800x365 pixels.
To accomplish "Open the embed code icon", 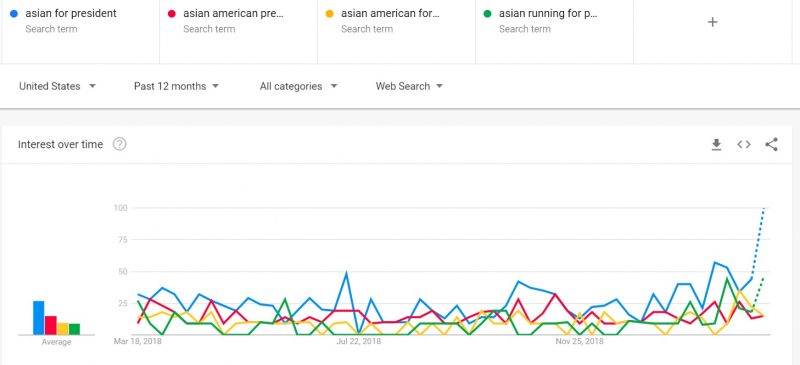I will [744, 144].
